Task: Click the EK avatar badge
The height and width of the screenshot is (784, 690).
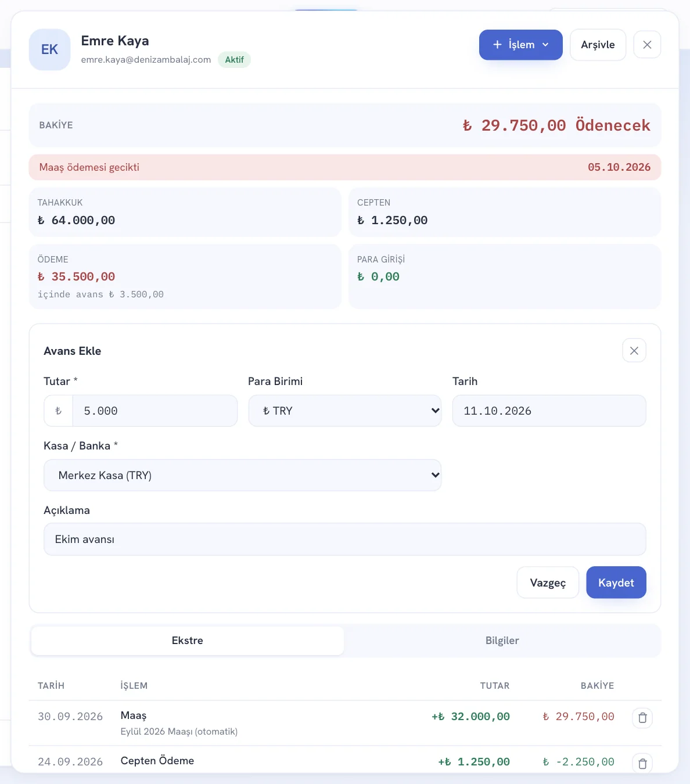Action: [x=49, y=50]
